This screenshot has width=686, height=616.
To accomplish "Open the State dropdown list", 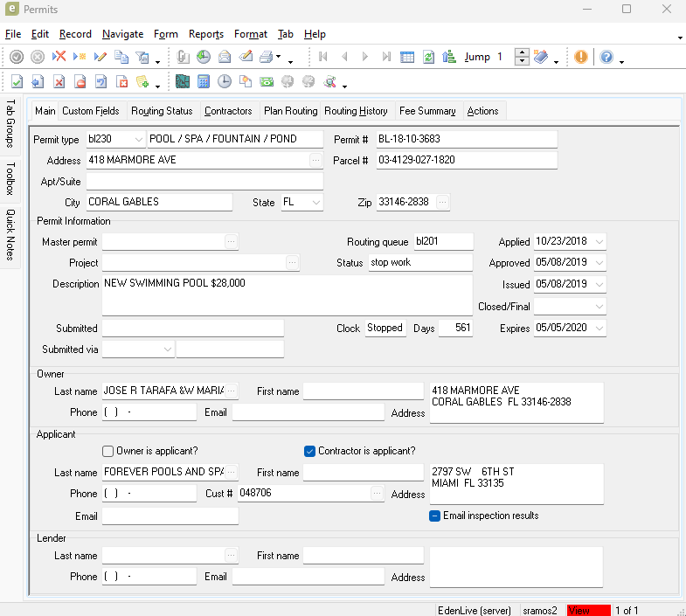I will pyautogui.click(x=315, y=202).
